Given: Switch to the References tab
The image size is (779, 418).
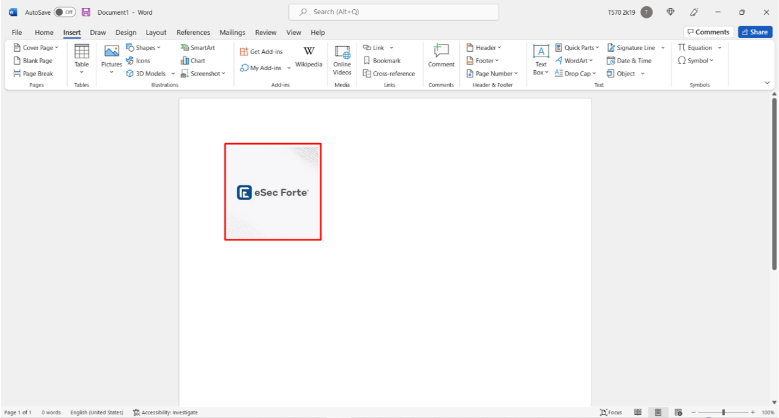Looking at the screenshot, I should tap(193, 32).
